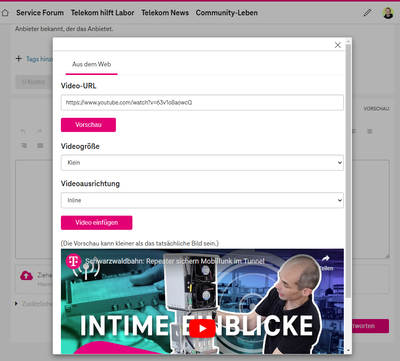Click the undo arrow in editor toolbar
400x361 pixels.
pyautogui.click(x=23, y=131)
